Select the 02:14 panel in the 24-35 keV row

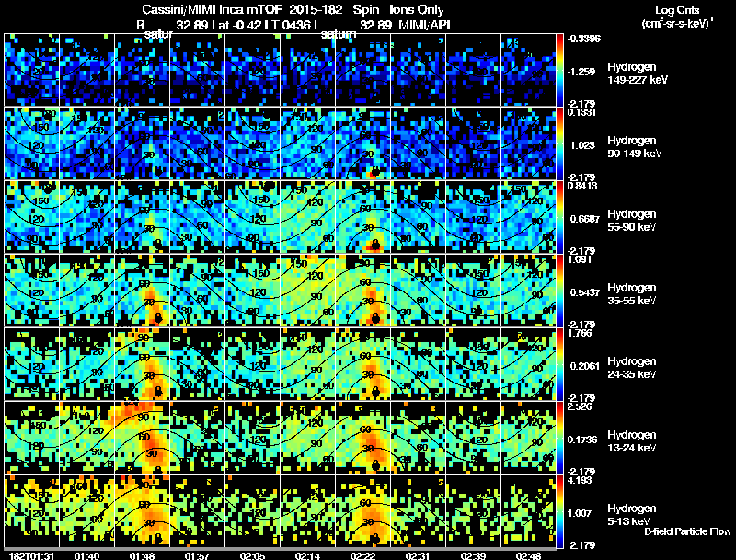point(308,364)
